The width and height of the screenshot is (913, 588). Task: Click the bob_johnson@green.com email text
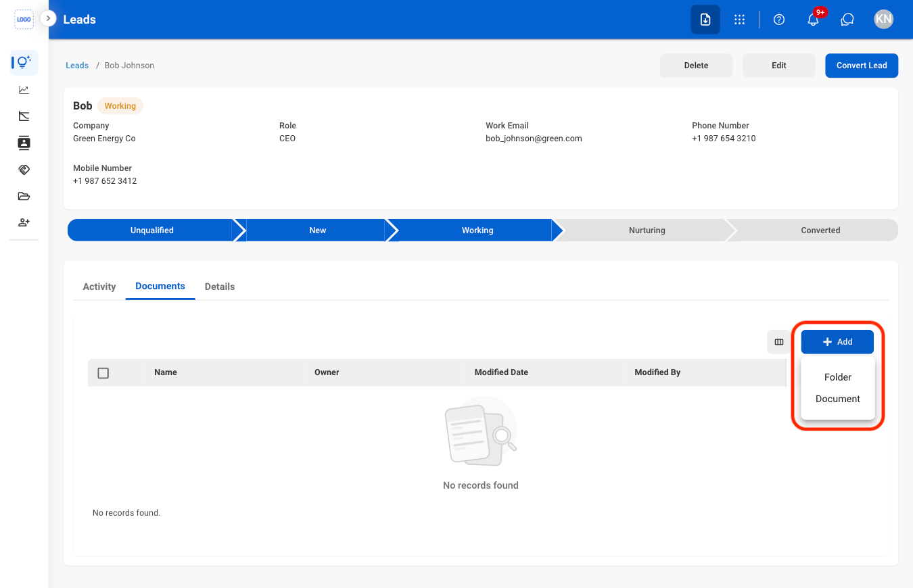point(534,139)
